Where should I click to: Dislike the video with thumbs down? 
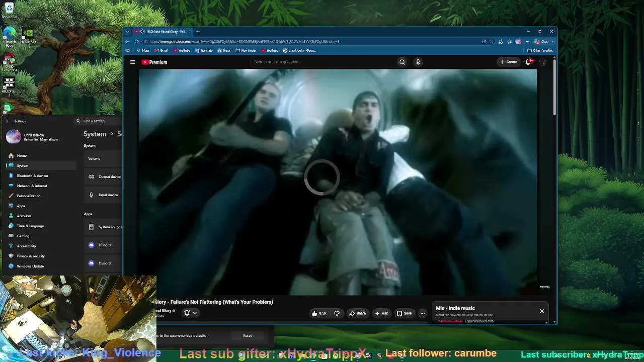(337, 313)
